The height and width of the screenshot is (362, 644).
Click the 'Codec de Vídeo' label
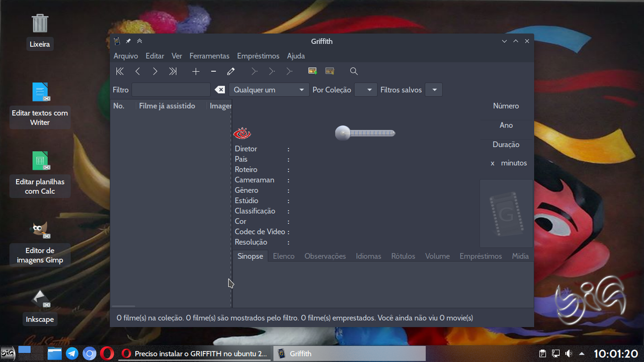click(260, 232)
